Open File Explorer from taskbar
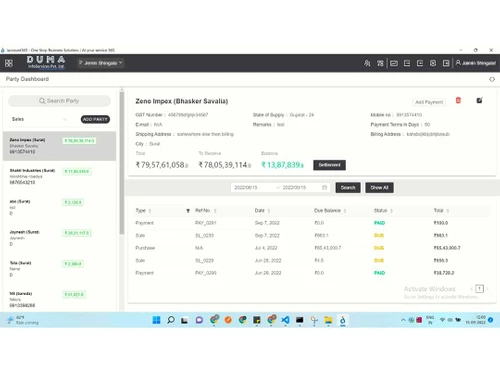This screenshot has height=375, width=500. pyautogui.click(x=328, y=320)
